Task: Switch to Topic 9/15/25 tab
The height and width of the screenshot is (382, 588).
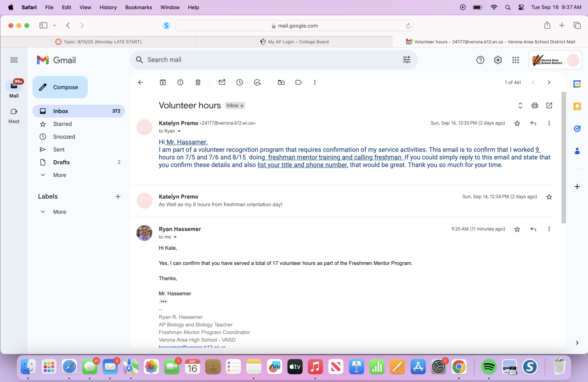Action: (98, 42)
